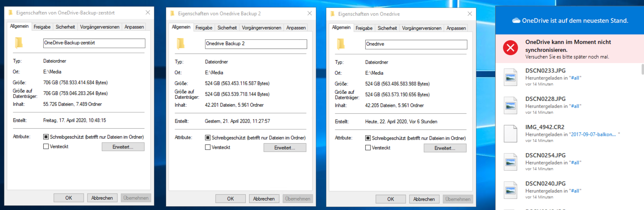Viewport: 644px width, 210px height.
Task: Open DSCN0233.JPG file thumbnail
Action: [510, 77]
